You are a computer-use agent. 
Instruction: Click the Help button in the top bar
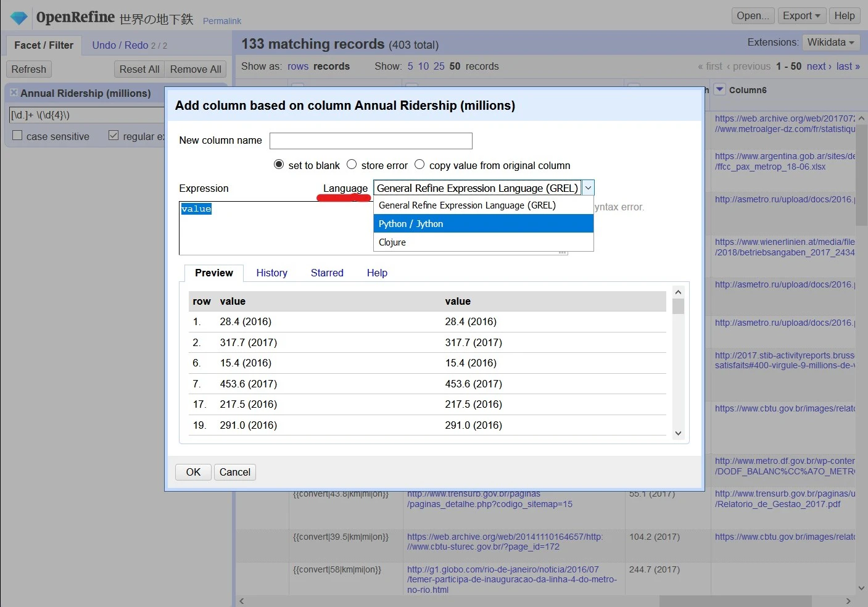point(845,15)
